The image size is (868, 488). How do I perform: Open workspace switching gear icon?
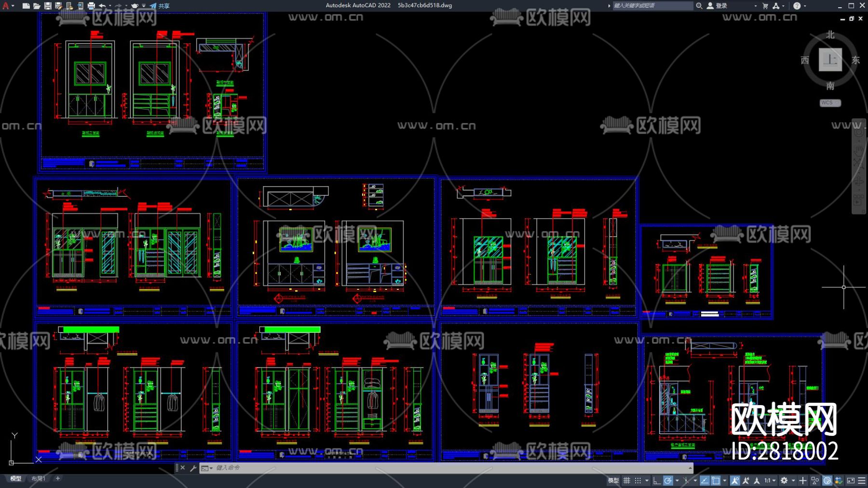784,480
